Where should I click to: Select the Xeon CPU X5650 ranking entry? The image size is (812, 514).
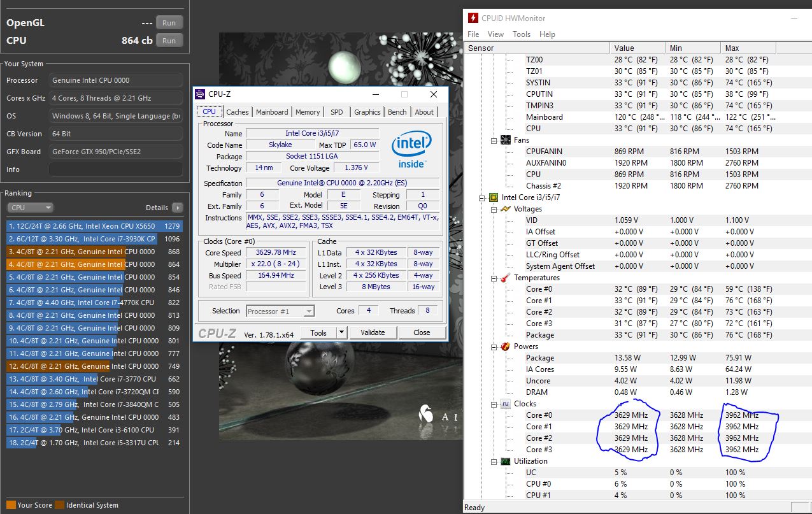[x=95, y=226]
